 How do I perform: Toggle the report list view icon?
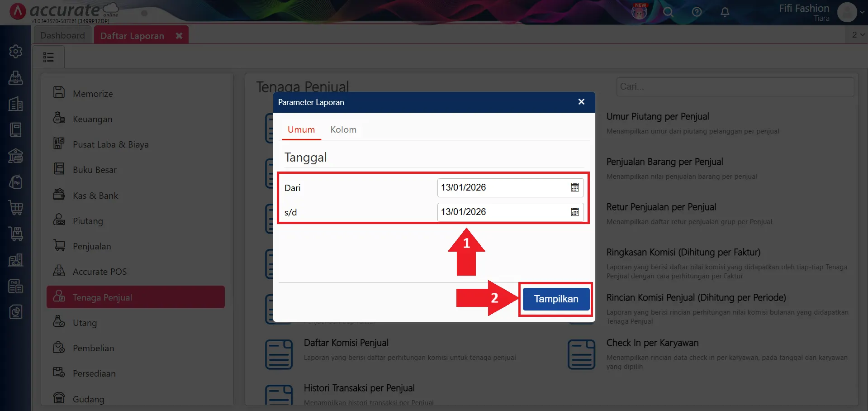48,57
